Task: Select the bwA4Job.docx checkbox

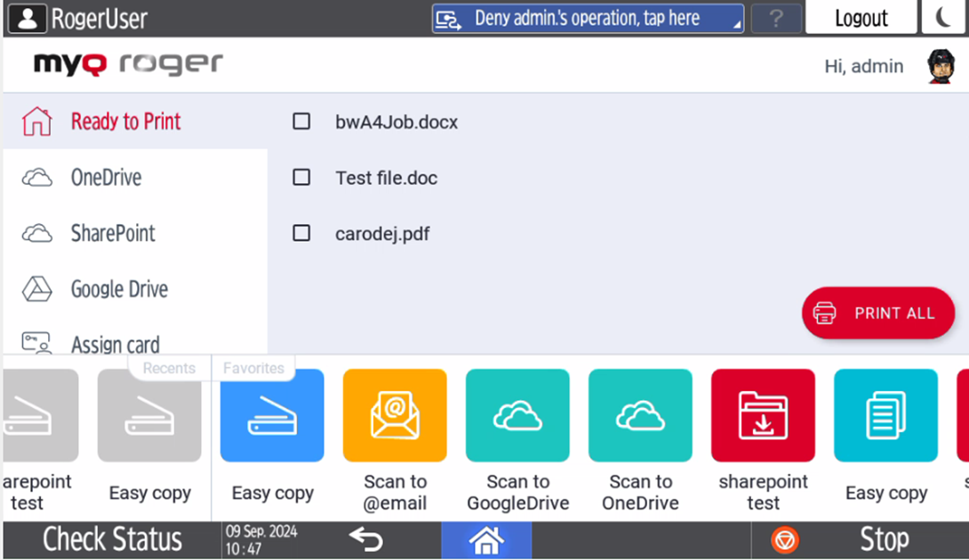Action: tap(302, 122)
